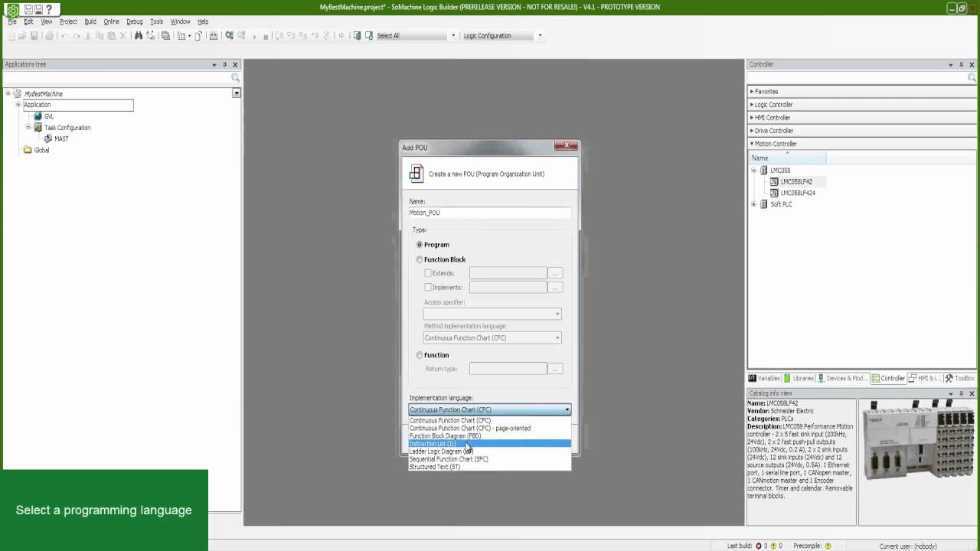Choose Instruction List (IL) from the list
Screen dimensions: 980x551
point(490,444)
